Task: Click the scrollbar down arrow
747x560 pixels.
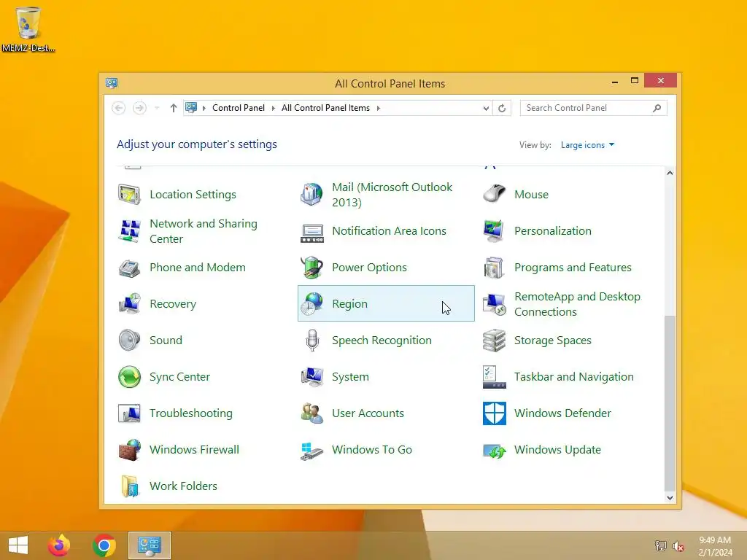Action: click(x=670, y=497)
